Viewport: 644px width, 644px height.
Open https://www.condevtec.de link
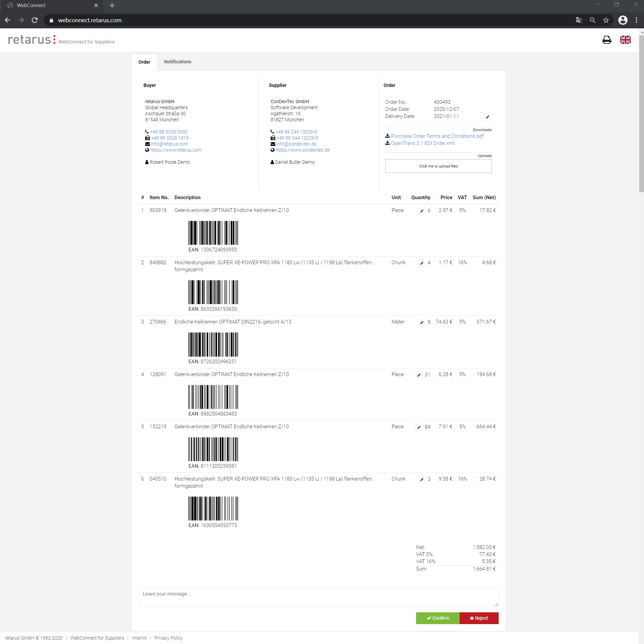[303, 150]
